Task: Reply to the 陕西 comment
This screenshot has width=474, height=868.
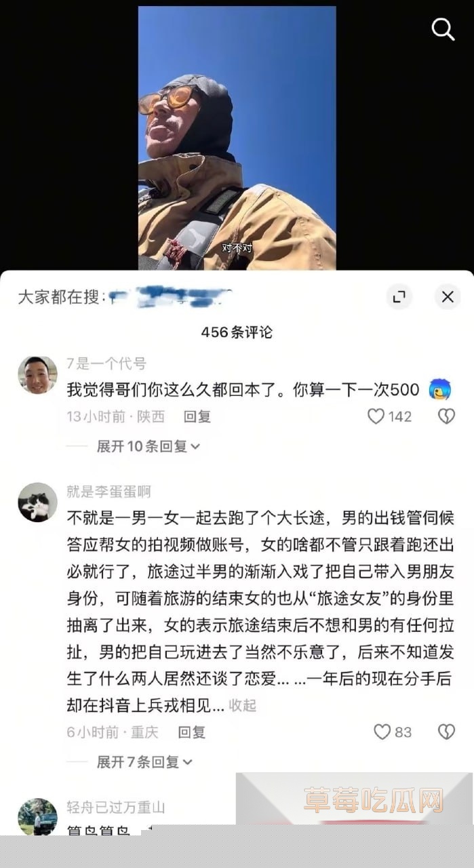Action: pos(197,416)
